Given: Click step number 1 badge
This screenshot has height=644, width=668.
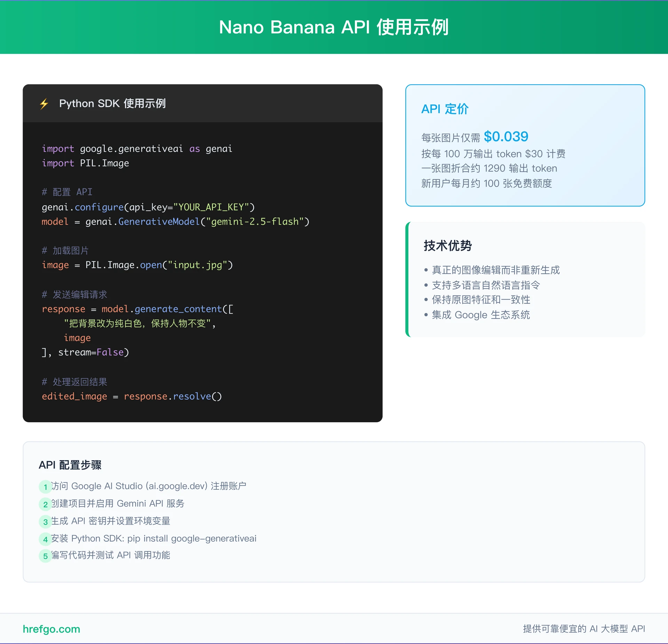Looking at the screenshot, I should [x=45, y=487].
